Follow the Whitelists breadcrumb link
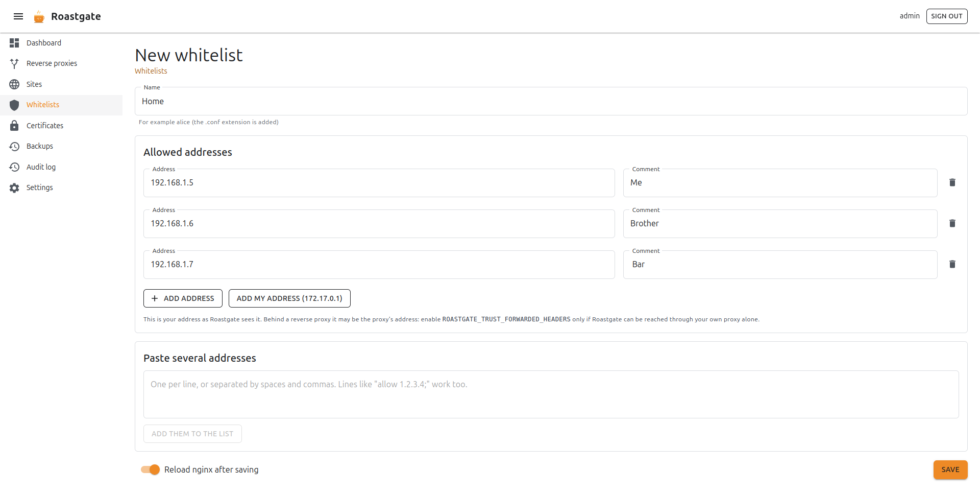 (151, 71)
